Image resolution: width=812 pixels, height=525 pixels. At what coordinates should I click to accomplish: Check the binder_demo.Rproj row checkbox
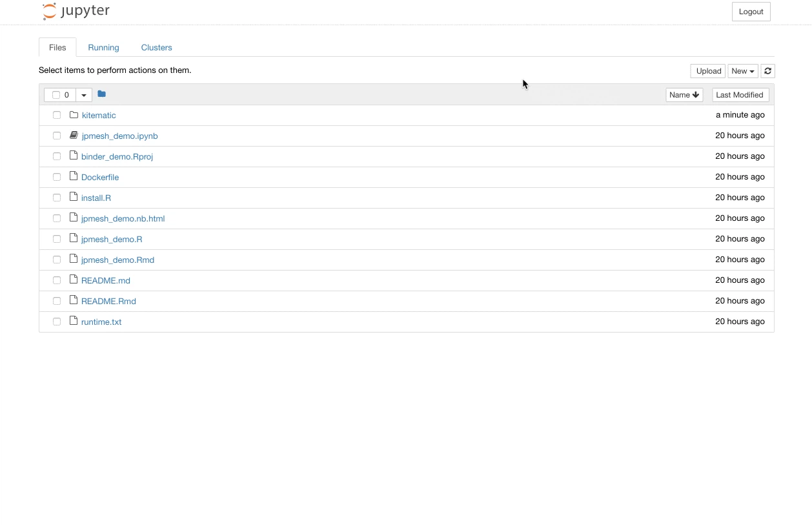tap(57, 156)
